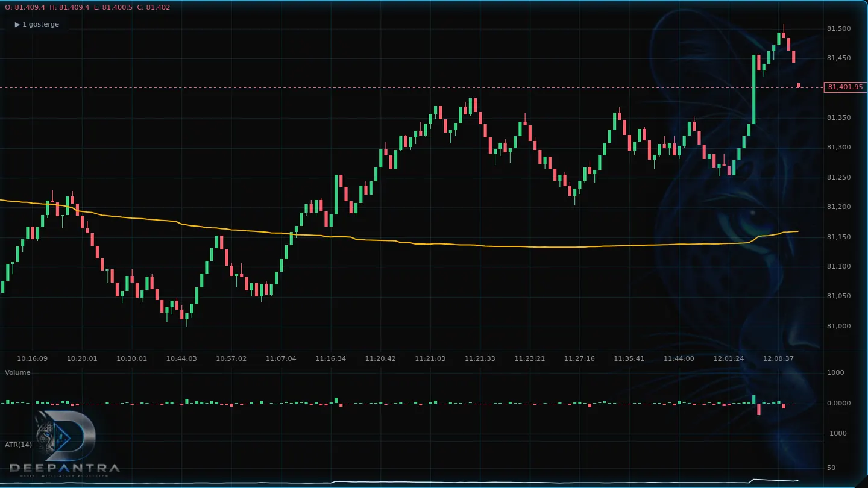
Task: Click the 10:30:01 time axis label
Action: click(132, 358)
